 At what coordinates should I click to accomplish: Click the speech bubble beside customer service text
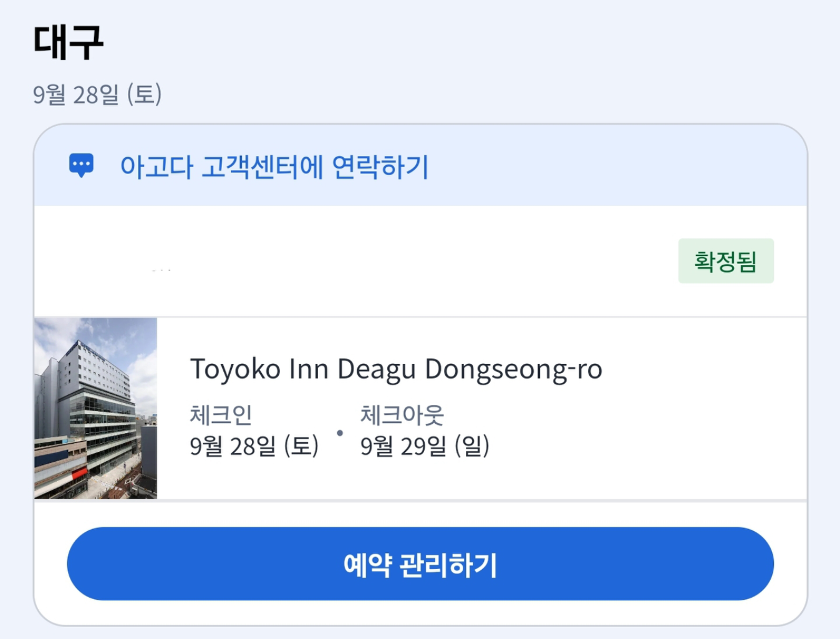[82, 165]
